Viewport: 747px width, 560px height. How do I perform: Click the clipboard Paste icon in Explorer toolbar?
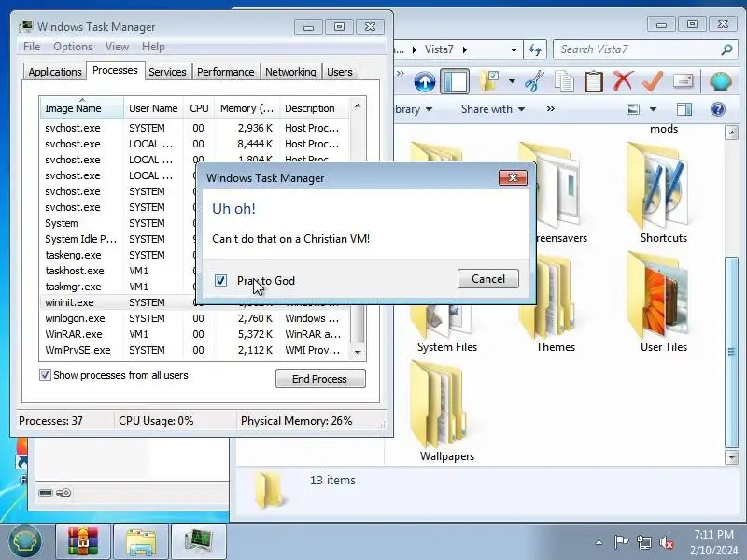594,81
